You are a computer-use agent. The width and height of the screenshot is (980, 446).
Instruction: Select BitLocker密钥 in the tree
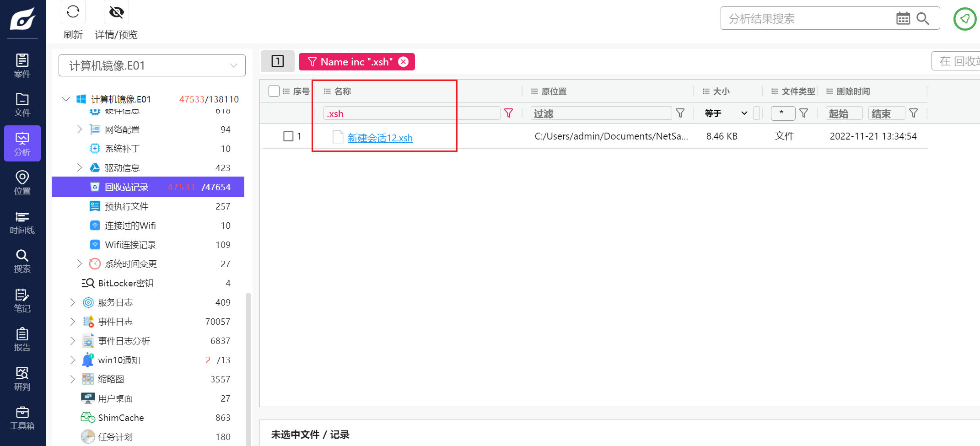(125, 283)
